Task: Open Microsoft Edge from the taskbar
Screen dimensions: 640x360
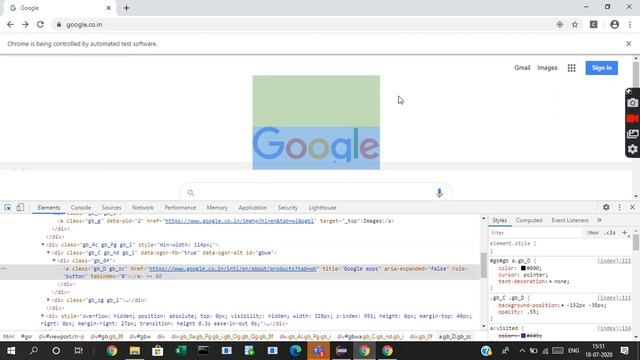Action: tap(296, 351)
